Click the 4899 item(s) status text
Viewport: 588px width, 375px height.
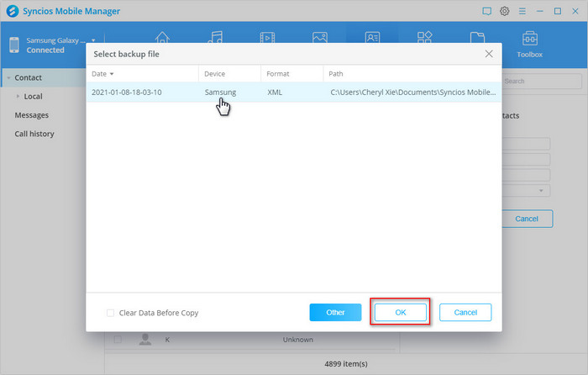point(346,364)
